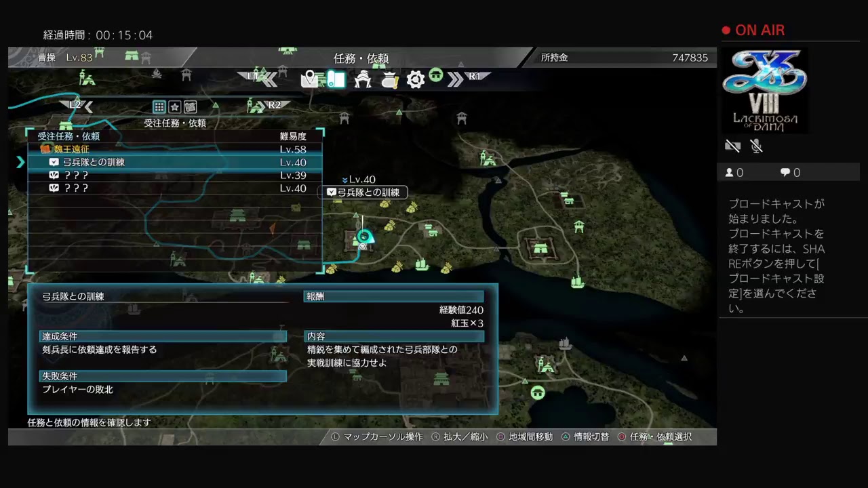This screenshot has height=488, width=868.
Task: Click the quest location pin on map
Action: click(x=364, y=236)
